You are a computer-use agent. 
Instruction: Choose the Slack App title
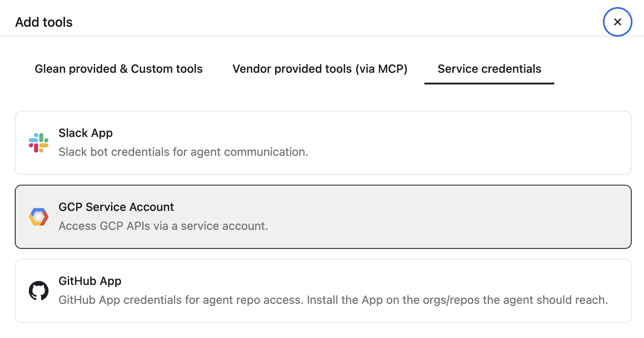click(x=86, y=133)
